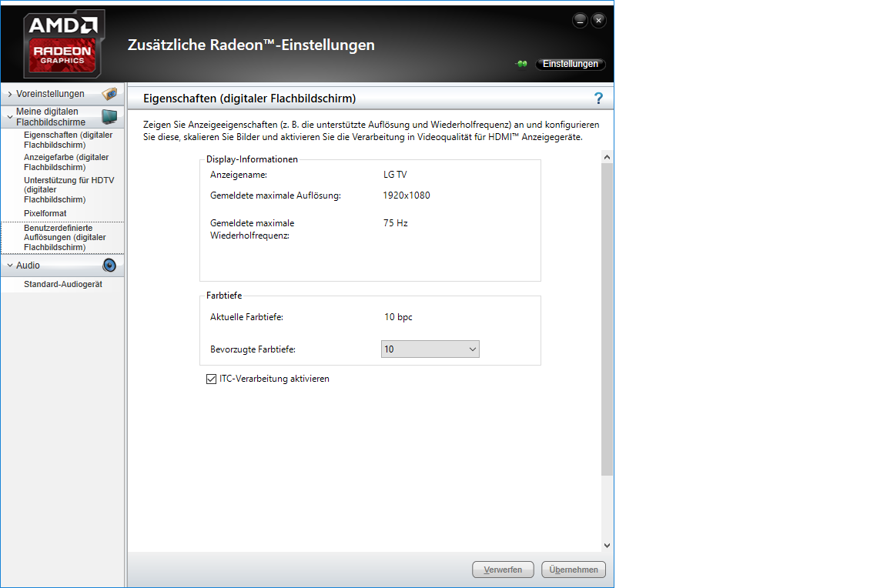The height and width of the screenshot is (588, 887).
Task: Click the scrollbar down arrow
Action: pos(607,546)
